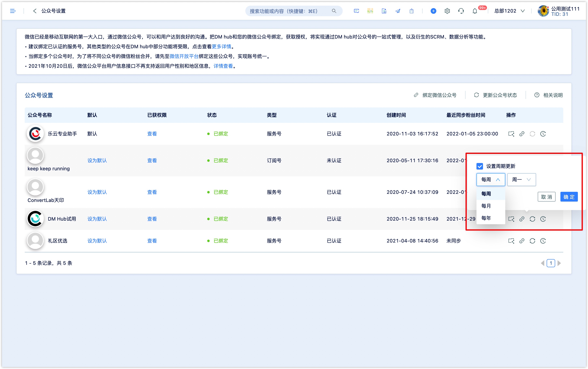Click 绑定微信公众号 button
The width and height of the screenshot is (588, 369).
point(435,95)
